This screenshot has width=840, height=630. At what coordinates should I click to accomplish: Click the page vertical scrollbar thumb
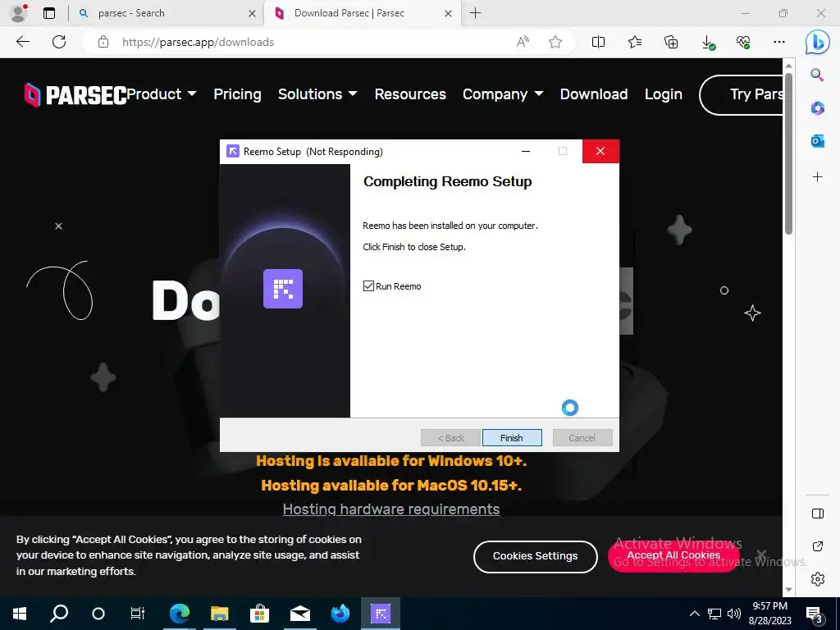tap(788, 153)
